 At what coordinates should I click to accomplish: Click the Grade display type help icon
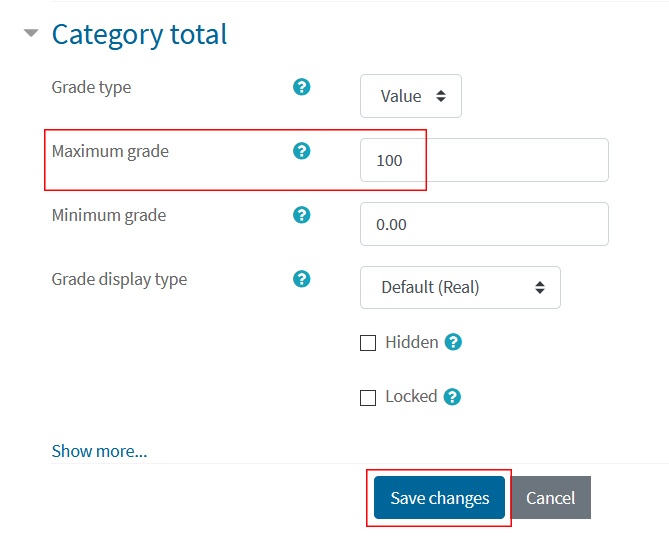click(301, 279)
